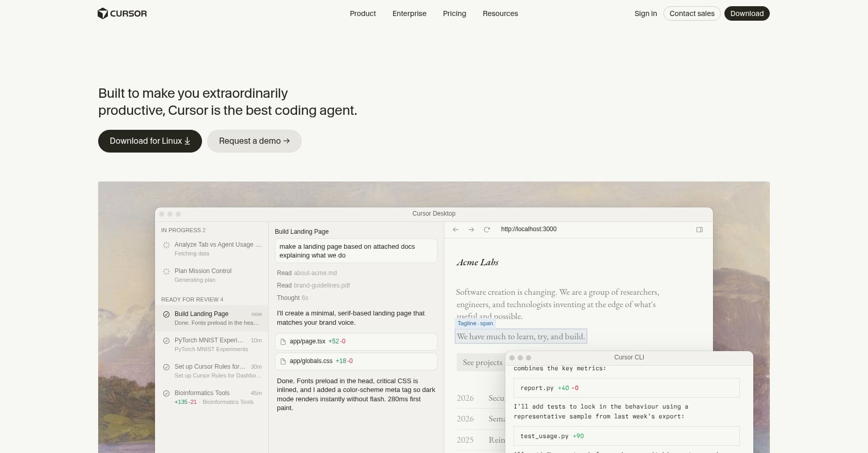Image resolution: width=868 pixels, height=453 pixels.
Task: Click the Contact sales button
Action: [x=692, y=13]
